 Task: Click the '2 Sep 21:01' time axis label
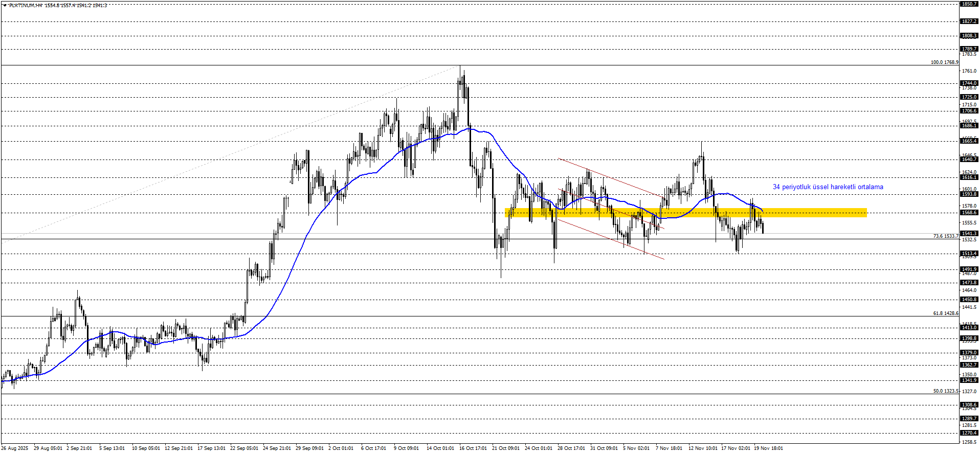(79, 448)
